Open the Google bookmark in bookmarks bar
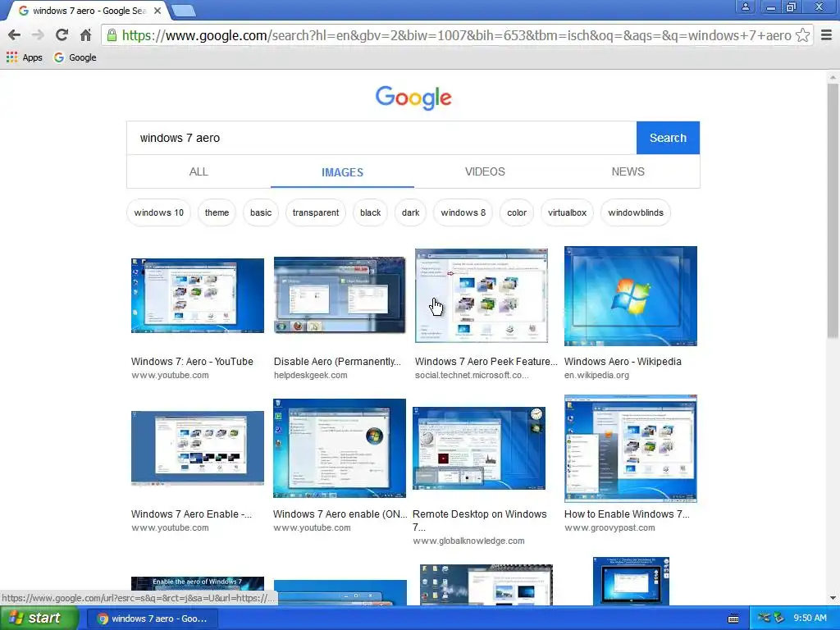The image size is (840, 630). click(x=75, y=57)
